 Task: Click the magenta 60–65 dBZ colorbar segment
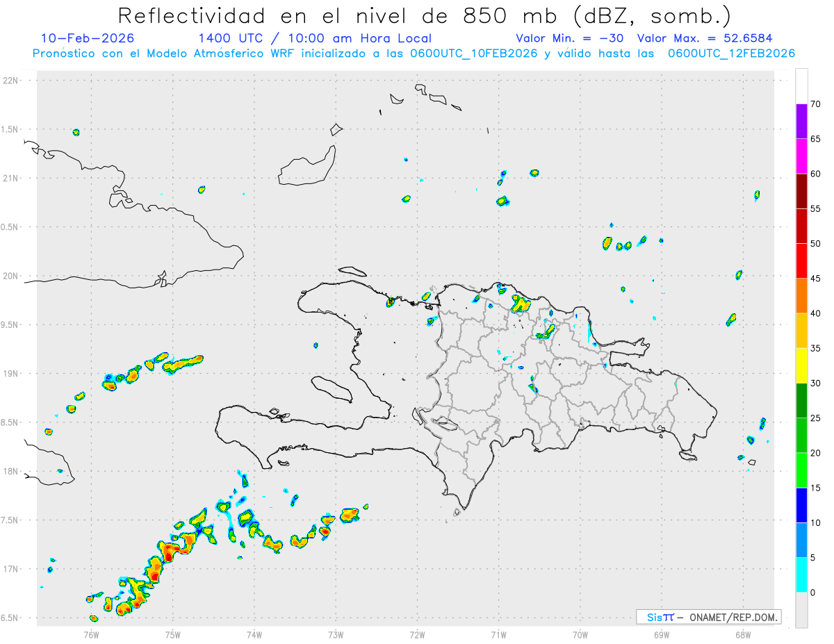801,156
